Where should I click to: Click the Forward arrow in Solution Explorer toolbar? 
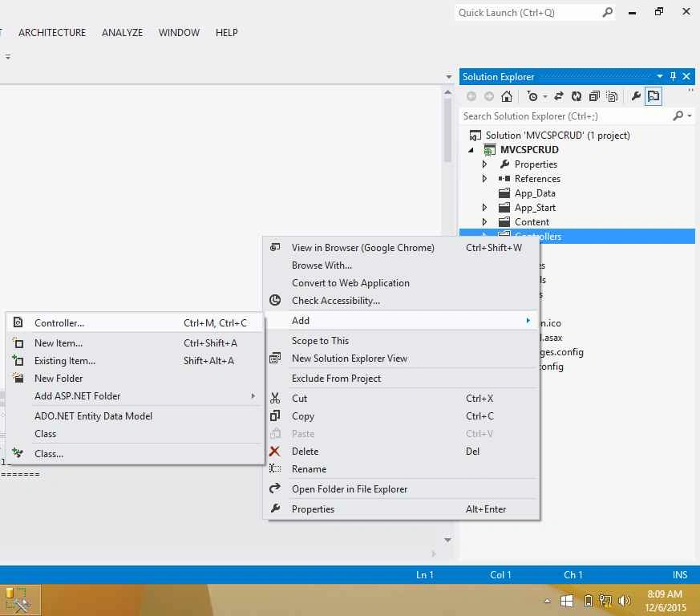[489, 96]
